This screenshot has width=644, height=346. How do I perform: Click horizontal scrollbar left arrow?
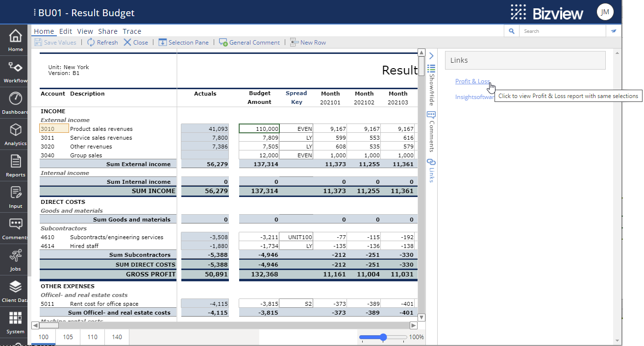pyautogui.click(x=35, y=325)
